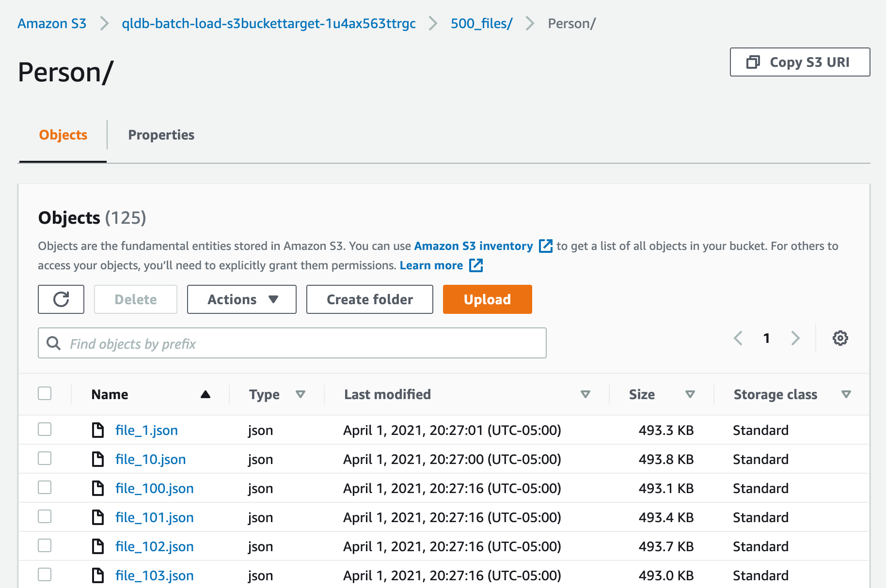This screenshot has height=588, width=886.
Task: Open the qldb-batch-load bucket breadcrumb
Action: pos(269,23)
